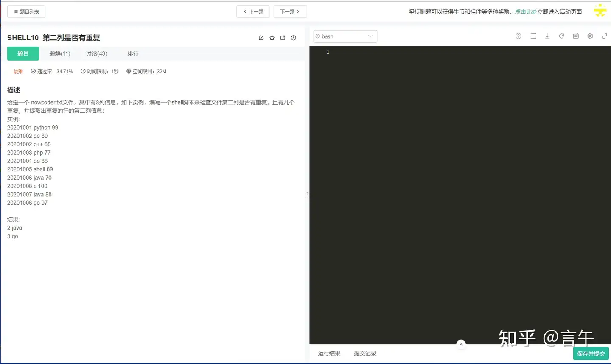Click the 较难 difficulty label
The width and height of the screenshot is (611, 364).
[18, 72]
